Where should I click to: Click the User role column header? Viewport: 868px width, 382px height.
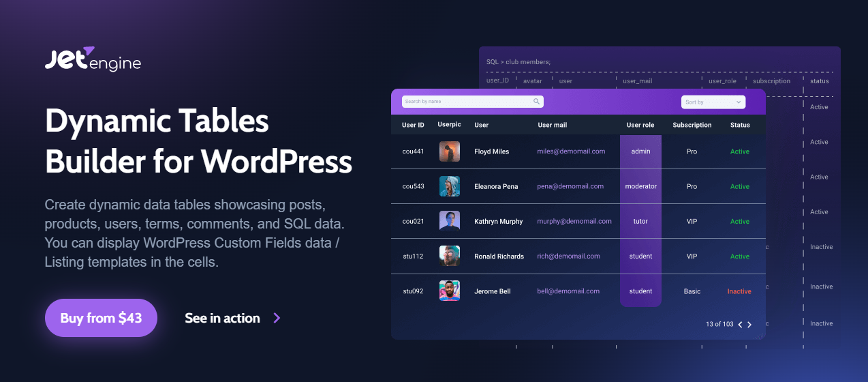640,125
